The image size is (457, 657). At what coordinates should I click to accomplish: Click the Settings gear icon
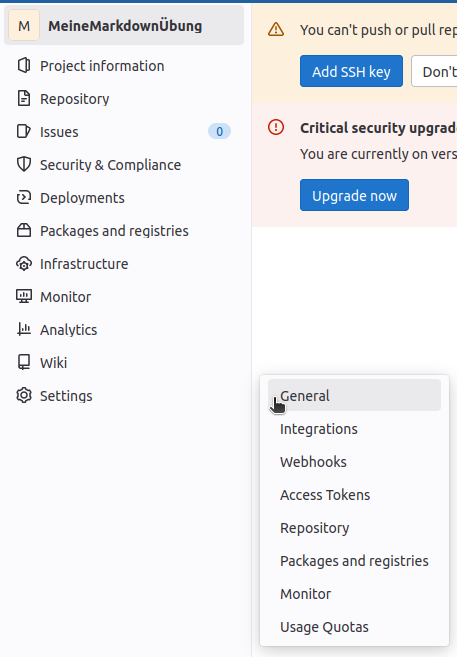coord(24,396)
